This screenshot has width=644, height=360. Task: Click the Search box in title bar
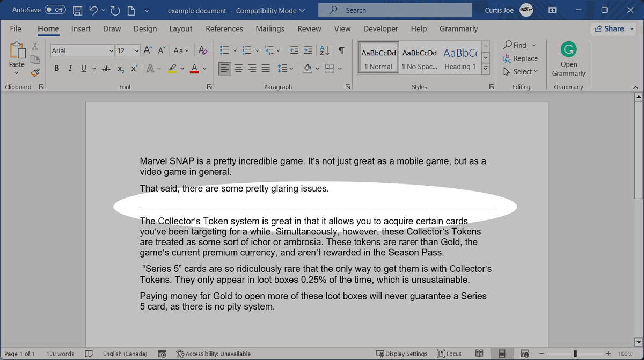click(395, 10)
